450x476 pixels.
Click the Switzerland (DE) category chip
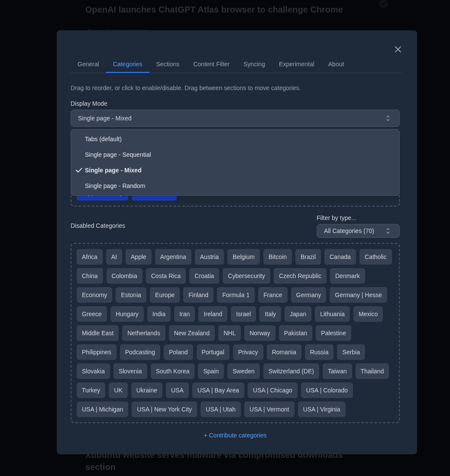click(x=291, y=371)
